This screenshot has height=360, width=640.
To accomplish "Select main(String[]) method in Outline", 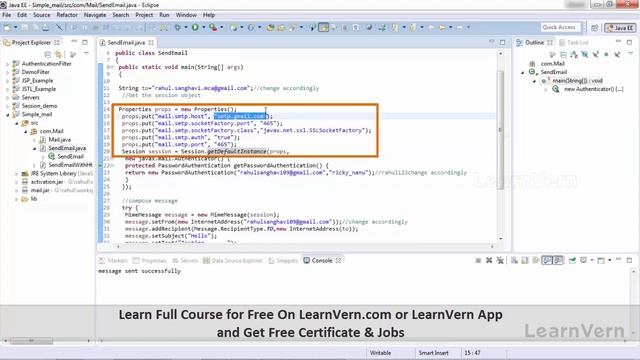I will 577,81.
